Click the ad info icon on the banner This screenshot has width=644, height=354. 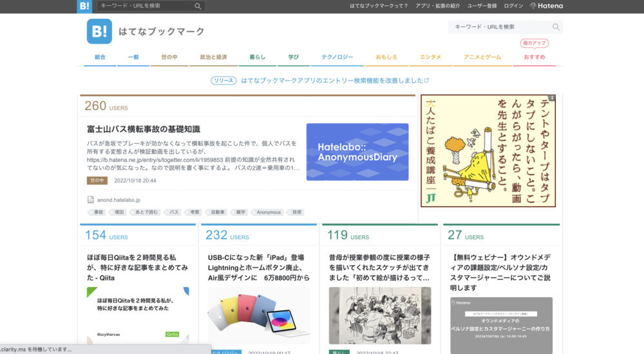pos(552,98)
